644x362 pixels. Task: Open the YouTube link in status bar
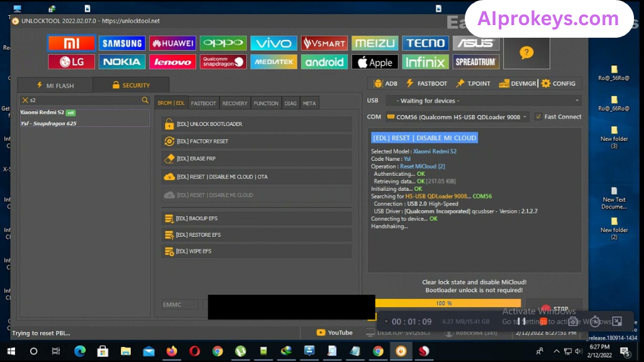[335, 333]
